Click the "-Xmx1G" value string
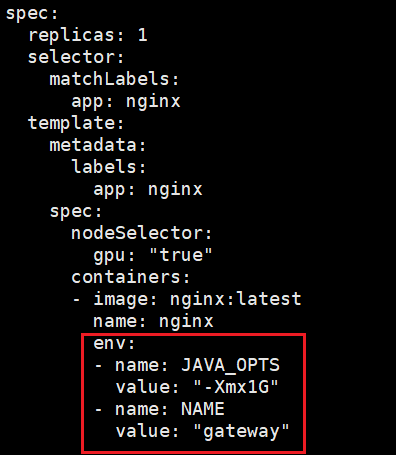Viewport: 396px width, 455px height. tap(236, 387)
